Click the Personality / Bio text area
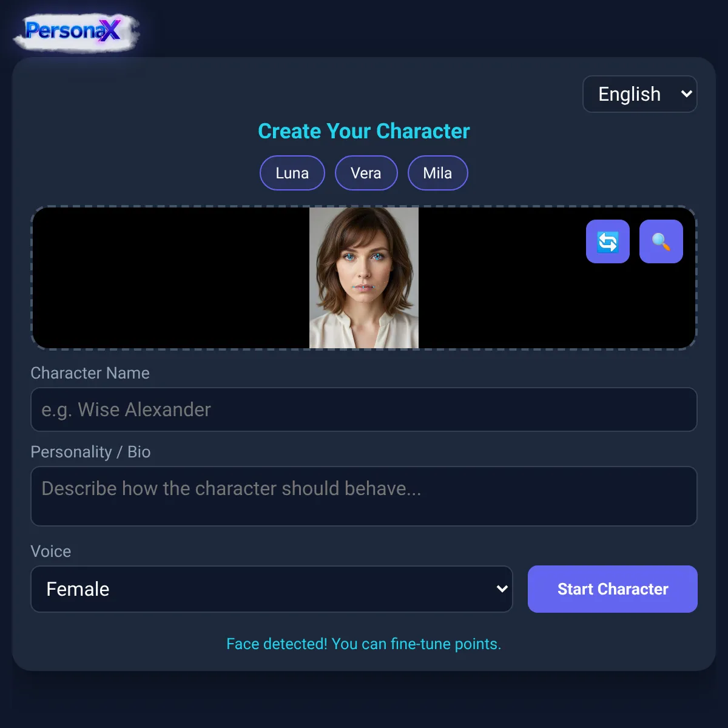728x728 pixels. point(364,496)
